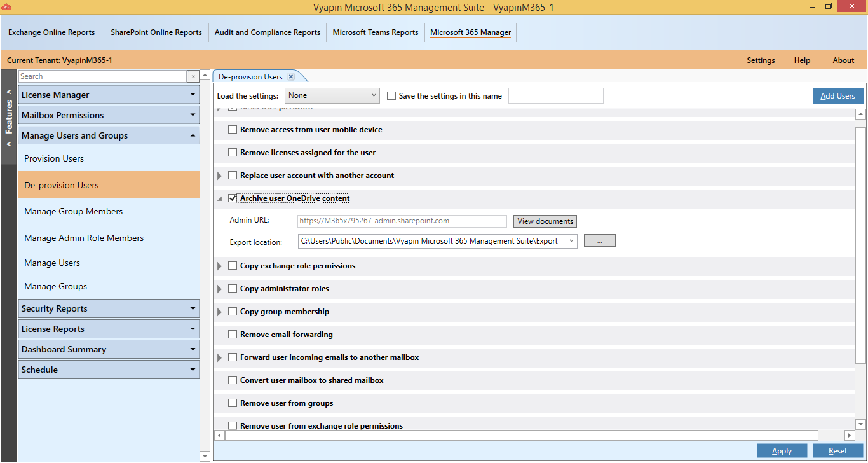Viewport: 868px width, 463px height.
Task: Expand Copy group membership section
Action: (220, 312)
